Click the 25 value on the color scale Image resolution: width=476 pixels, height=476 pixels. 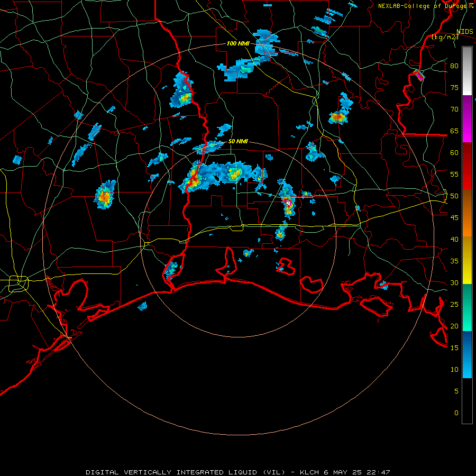(454, 304)
